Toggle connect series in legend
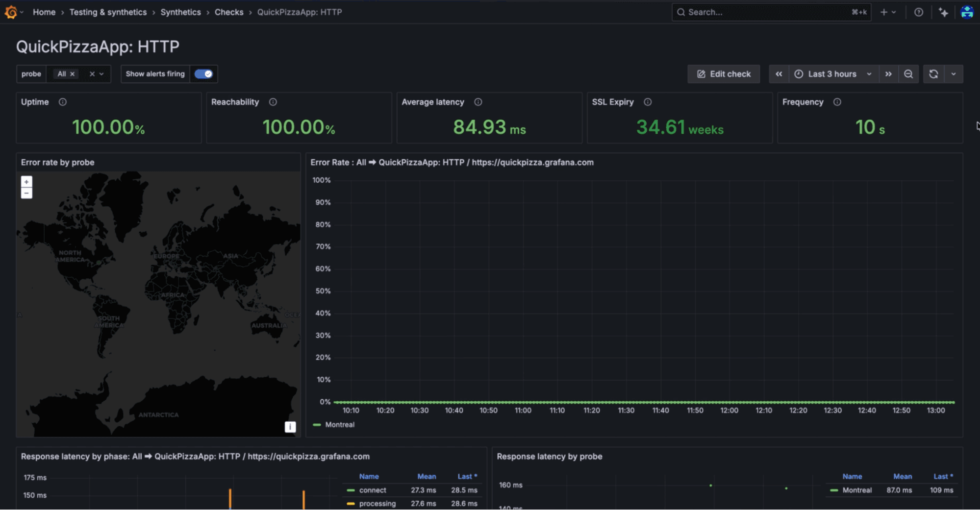Screen dimensions: 980x510 coord(373,490)
